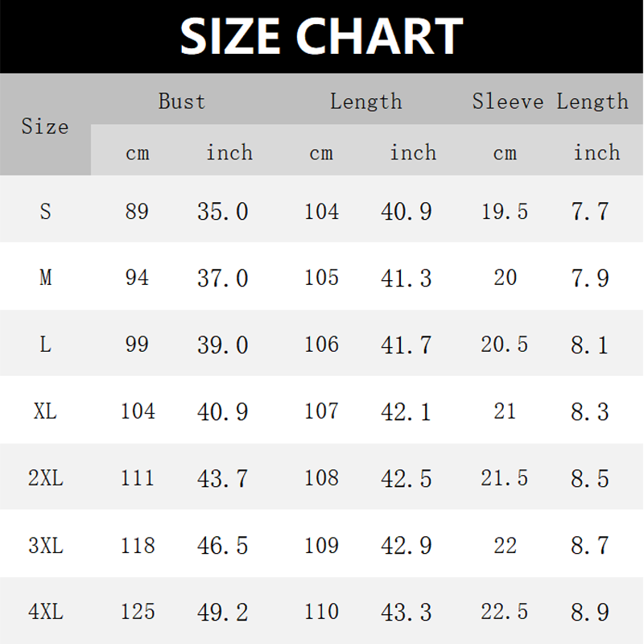This screenshot has height=644, width=644.
Task: Select the 109 cm length value
Action: point(321,546)
